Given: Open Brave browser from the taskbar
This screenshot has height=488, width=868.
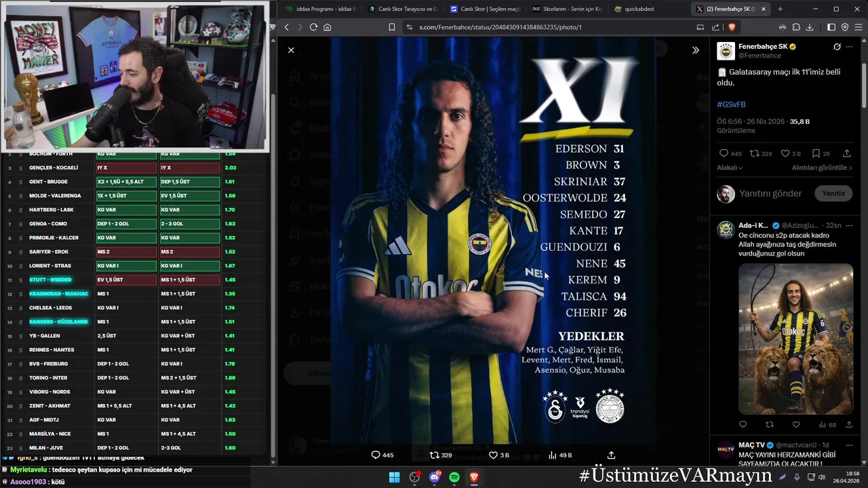Looking at the screenshot, I should pyautogui.click(x=474, y=477).
